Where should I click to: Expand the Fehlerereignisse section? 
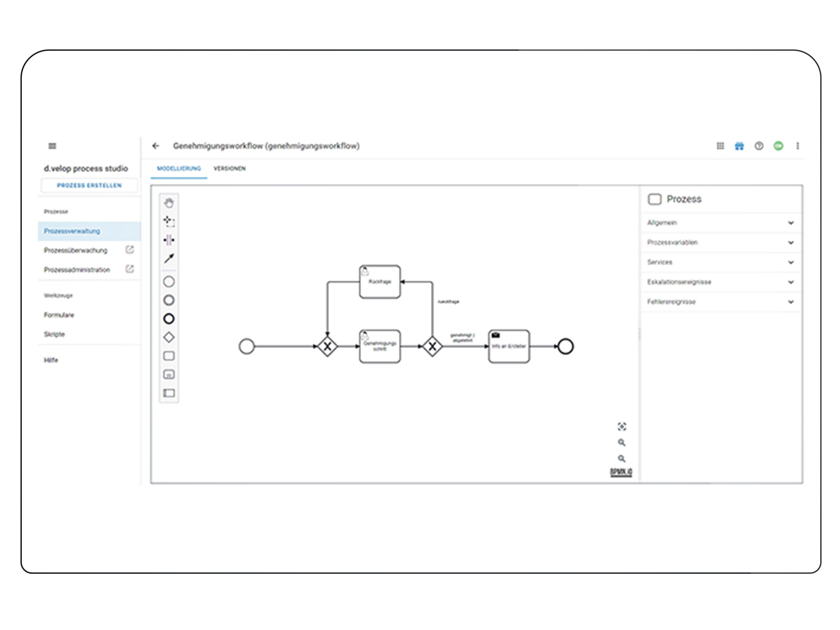click(x=722, y=302)
